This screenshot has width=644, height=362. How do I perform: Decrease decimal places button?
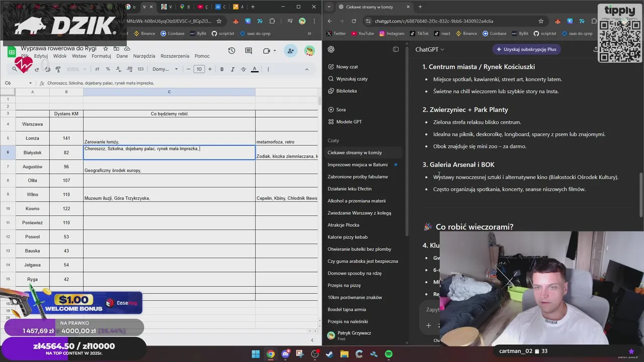point(119,69)
